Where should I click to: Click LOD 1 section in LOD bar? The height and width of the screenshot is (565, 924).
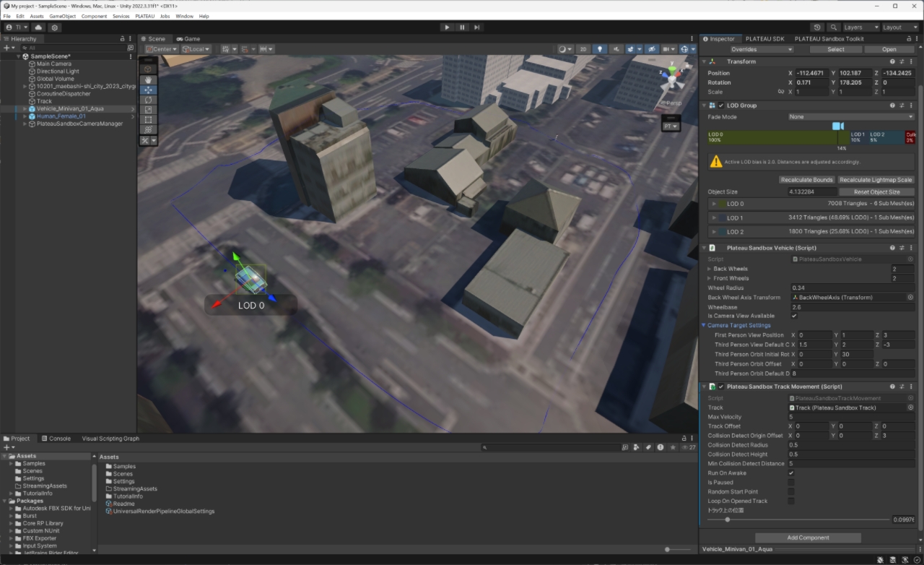pos(858,137)
